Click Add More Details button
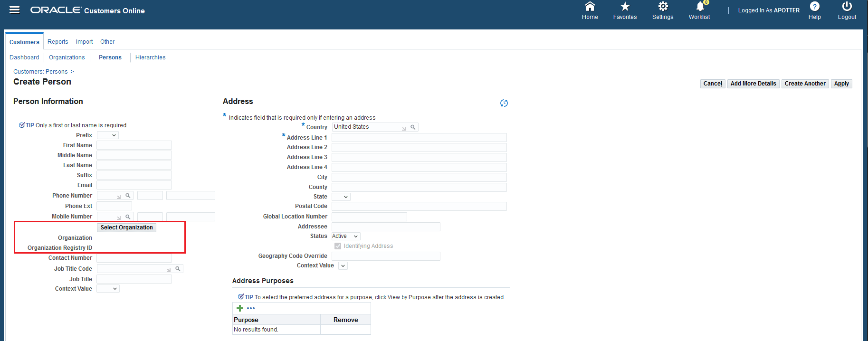This screenshot has width=868, height=341. coord(754,84)
